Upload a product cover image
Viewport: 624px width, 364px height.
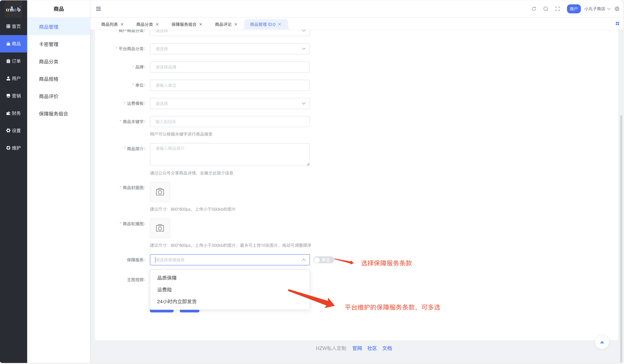(x=160, y=192)
